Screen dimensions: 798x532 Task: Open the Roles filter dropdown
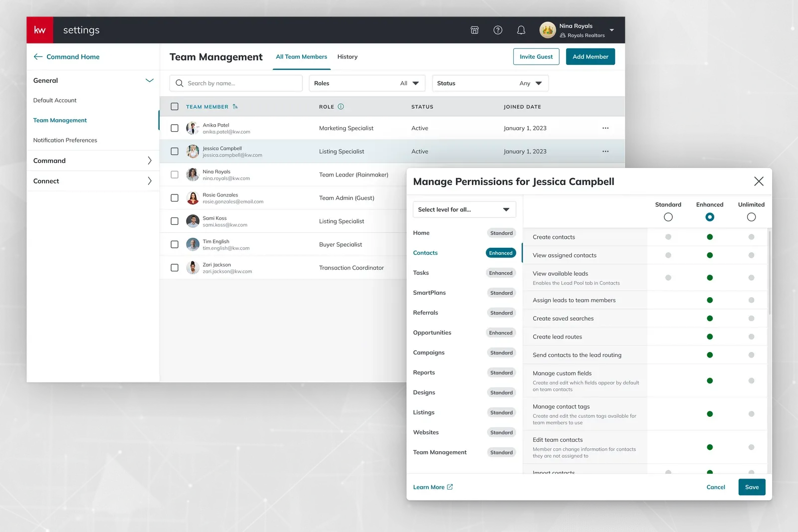coord(367,83)
